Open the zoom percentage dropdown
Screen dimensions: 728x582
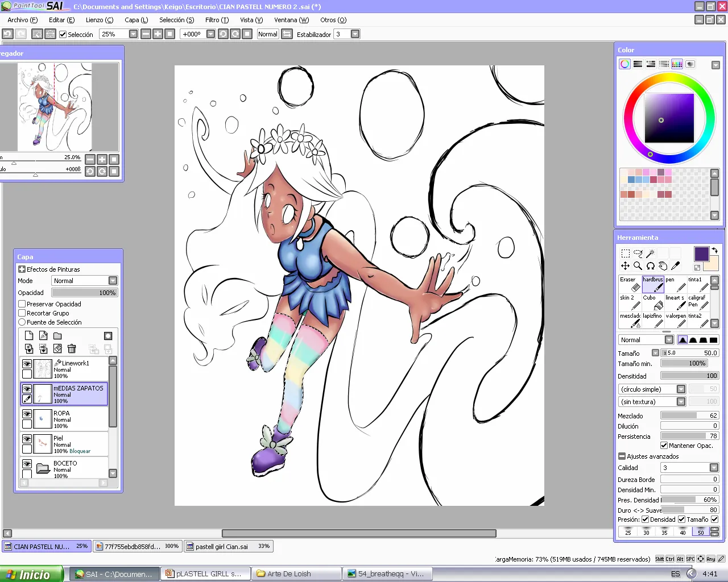tap(133, 34)
